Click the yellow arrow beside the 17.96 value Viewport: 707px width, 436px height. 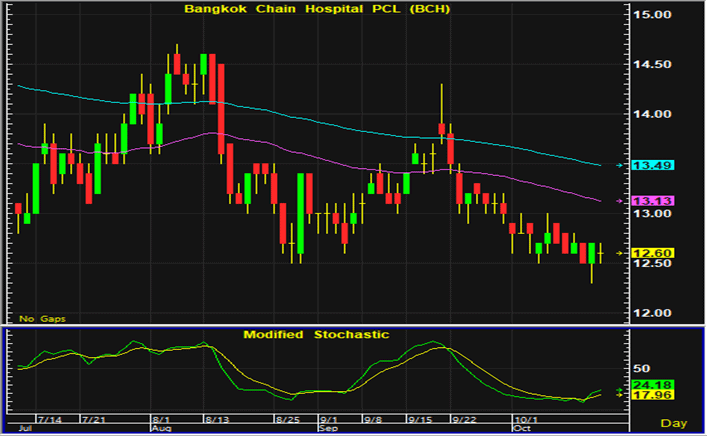pyautogui.click(x=620, y=394)
